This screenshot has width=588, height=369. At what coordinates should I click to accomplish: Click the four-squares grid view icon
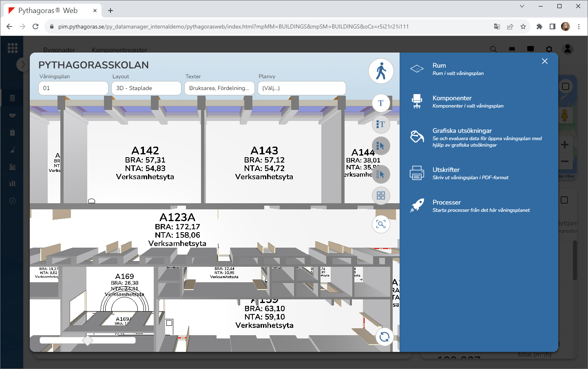[x=381, y=195]
